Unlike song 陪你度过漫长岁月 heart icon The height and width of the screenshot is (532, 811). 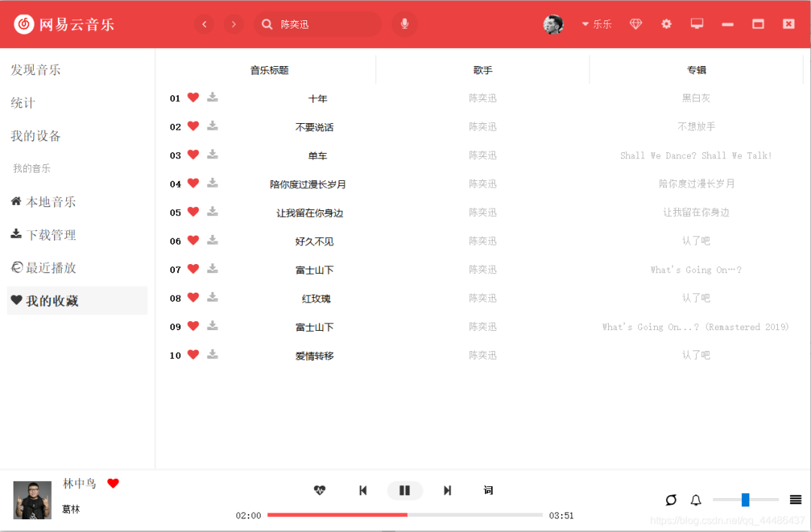tap(193, 183)
